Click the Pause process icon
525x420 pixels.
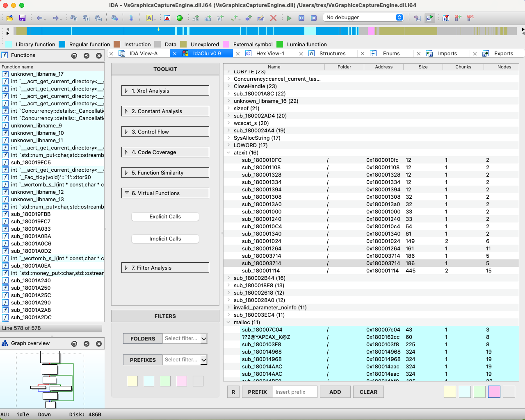(x=301, y=18)
